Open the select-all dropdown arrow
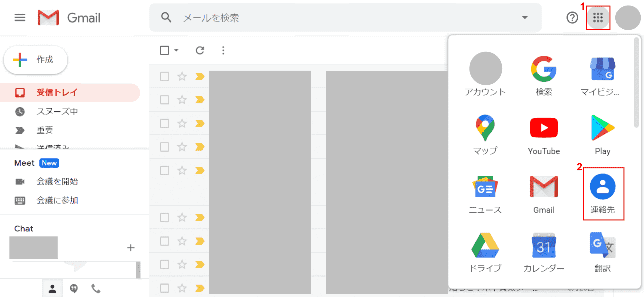Viewport: 644px width, 297px height. coord(176,50)
